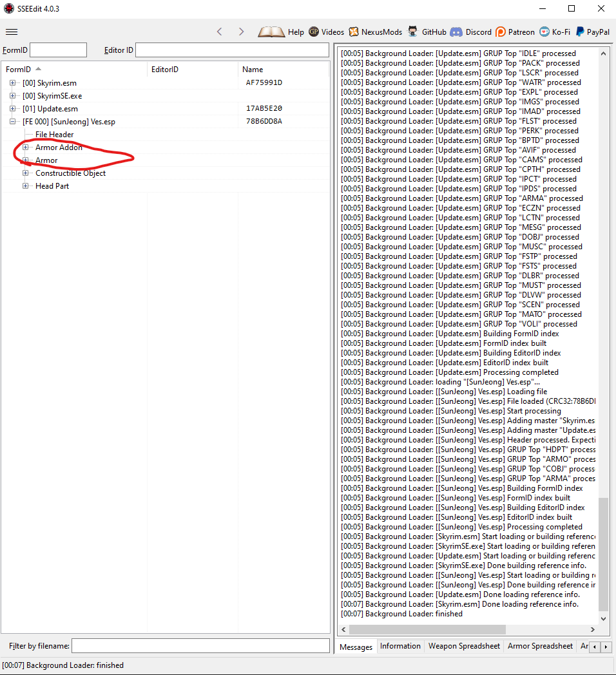Click the CRC value 17AB5E20
Viewport: 616px width, 675px height.
pyautogui.click(x=264, y=108)
